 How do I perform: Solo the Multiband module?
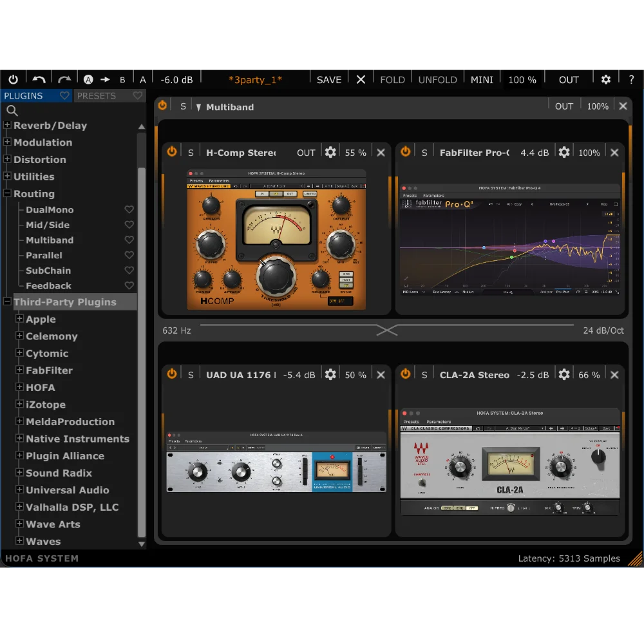pos(183,107)
